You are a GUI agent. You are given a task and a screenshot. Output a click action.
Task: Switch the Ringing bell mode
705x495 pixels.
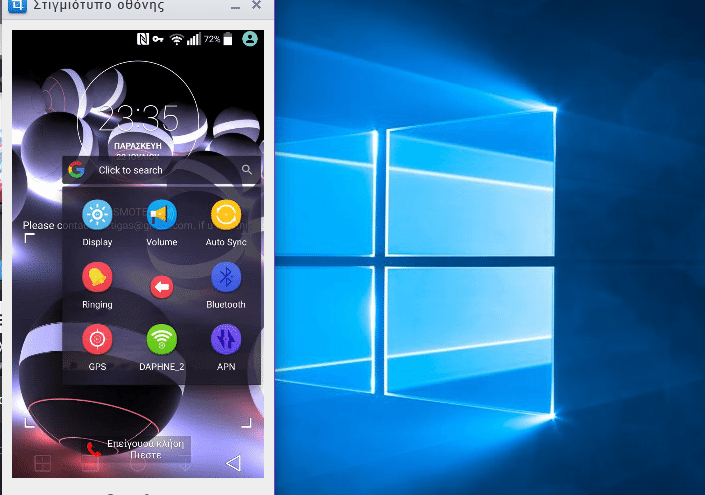pyautogui.click(x=97, y=277)
